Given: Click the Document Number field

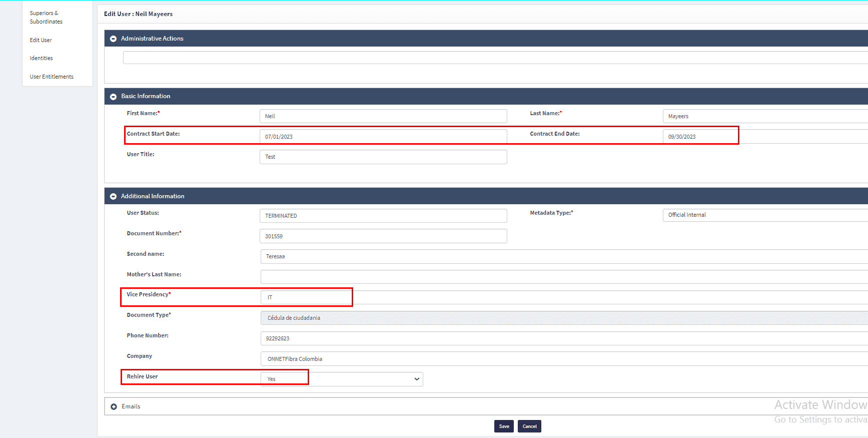Looking at the screenshot, I should point(383,236).
